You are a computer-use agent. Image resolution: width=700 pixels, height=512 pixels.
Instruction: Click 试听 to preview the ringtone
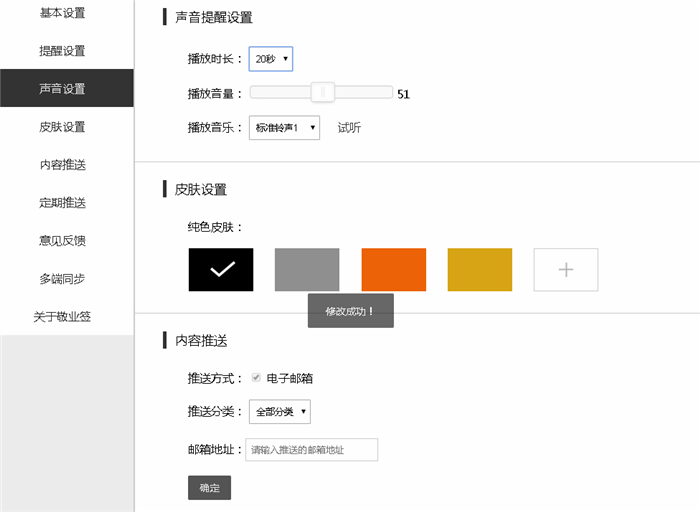[349, 128]
